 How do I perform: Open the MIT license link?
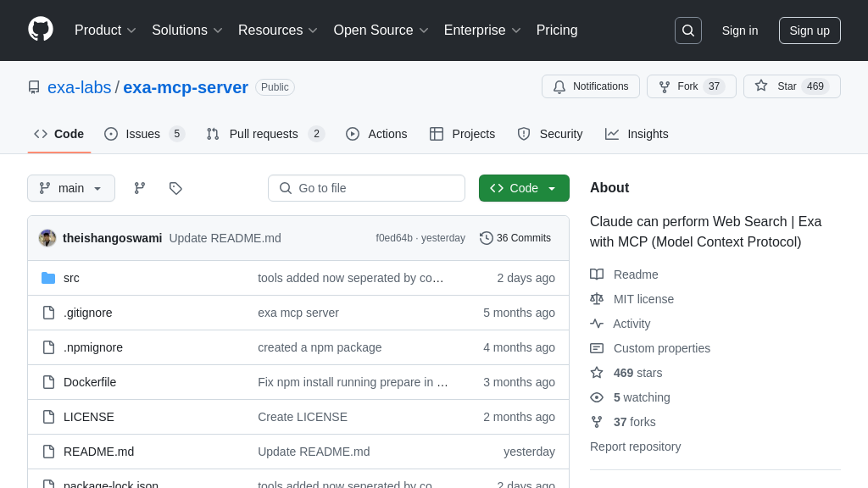643,299
